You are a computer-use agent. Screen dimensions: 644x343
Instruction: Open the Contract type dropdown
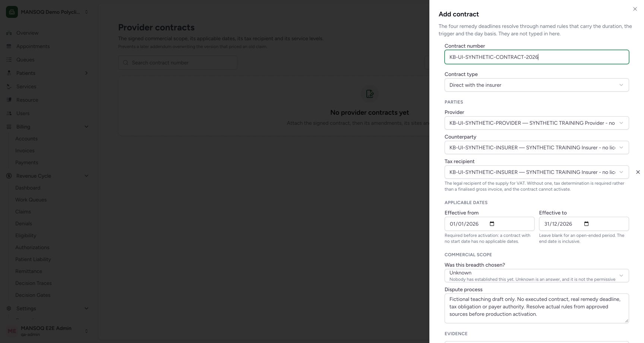click(x=537, y=85)
